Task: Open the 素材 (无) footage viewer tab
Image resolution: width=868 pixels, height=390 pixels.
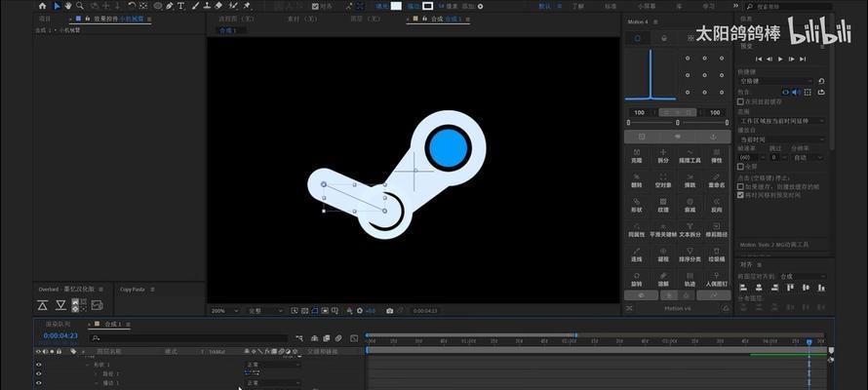Action: click(x=301, y=19)
